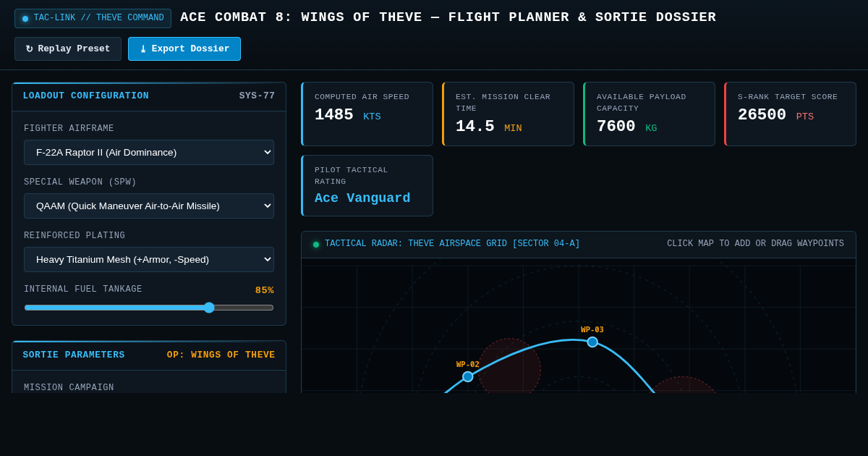Click Export Dossier button
868x456 pixels.
tap(184, 49)
